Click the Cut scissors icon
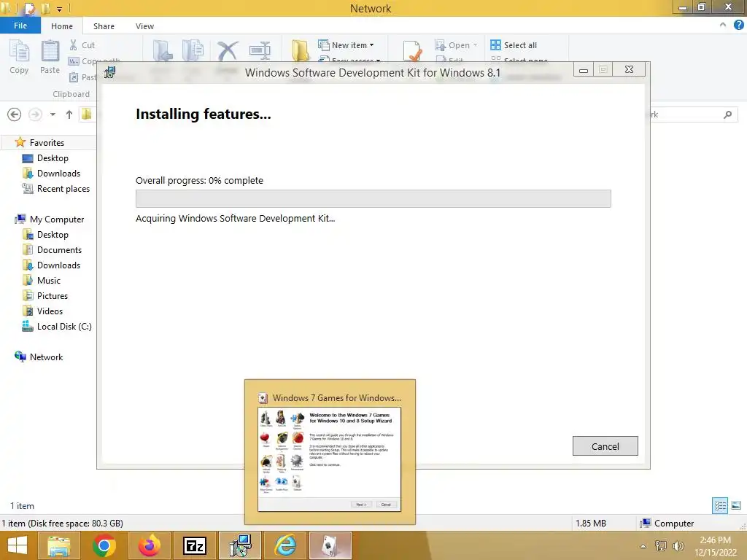 74,44
